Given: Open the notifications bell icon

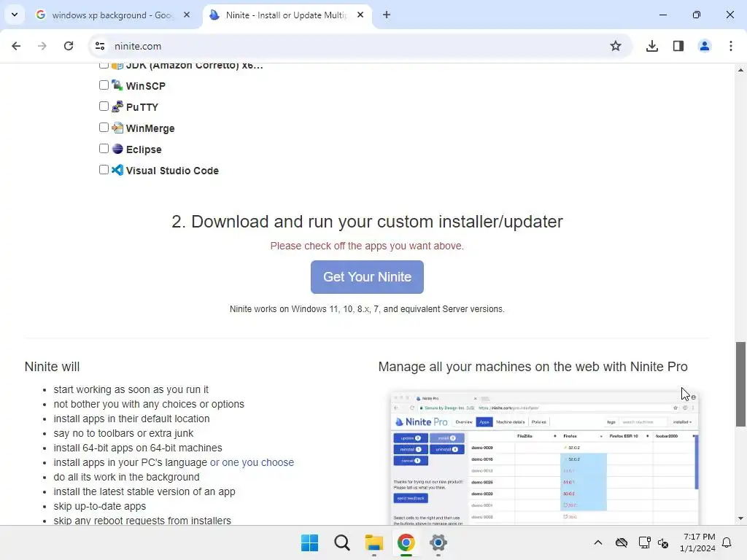Looking at the screenshot, I should [x=727, y=542].
